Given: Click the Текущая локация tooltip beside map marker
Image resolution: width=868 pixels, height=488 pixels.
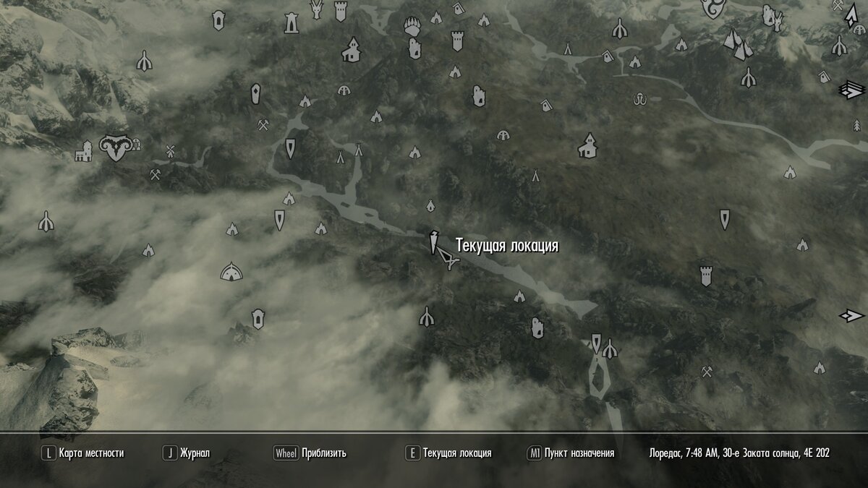Looking at the screenshot, I should pyautogui.click(x=507, y=246).
